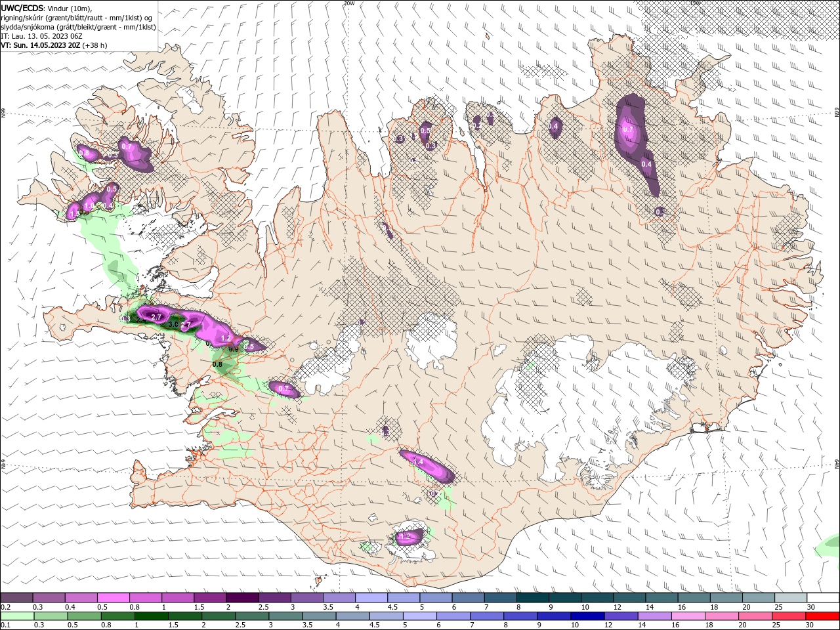
Task: Click the palest green 0.1–0.3 lower legend swatch
Action: coord(17,616)
